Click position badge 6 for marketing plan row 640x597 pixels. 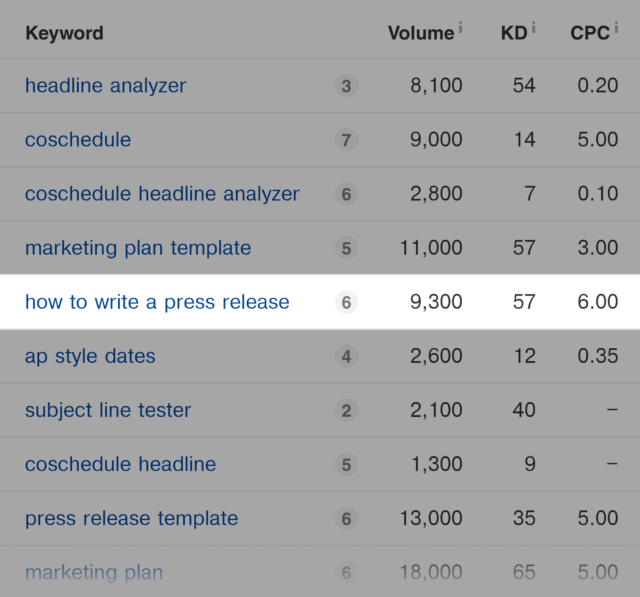pyautogui.click(x=347, y=573)
